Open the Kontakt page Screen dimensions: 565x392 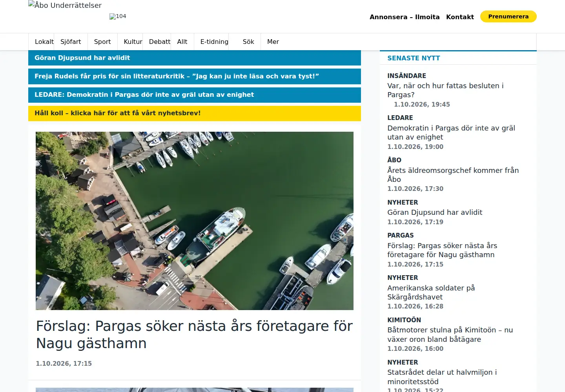460,17
